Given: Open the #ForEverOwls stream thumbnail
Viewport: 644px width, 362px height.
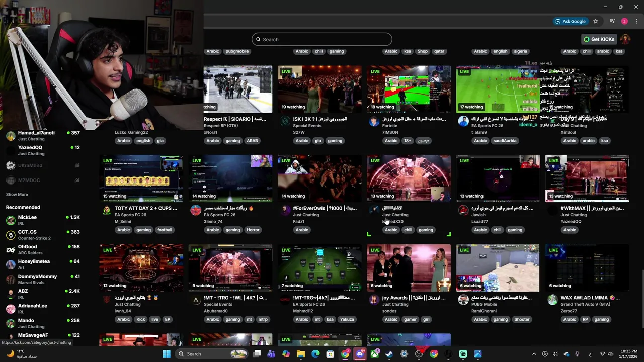Looking at the screenshot, I should 319,178.
